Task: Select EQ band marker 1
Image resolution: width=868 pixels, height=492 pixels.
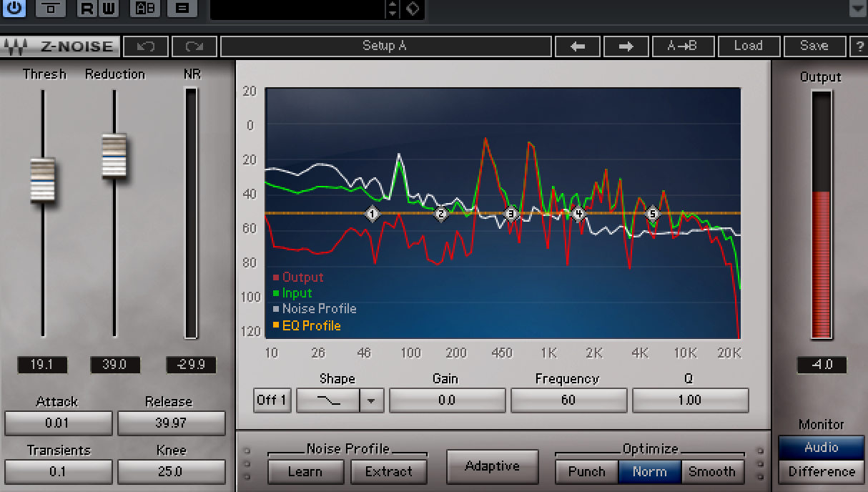Action: (372, 213)
